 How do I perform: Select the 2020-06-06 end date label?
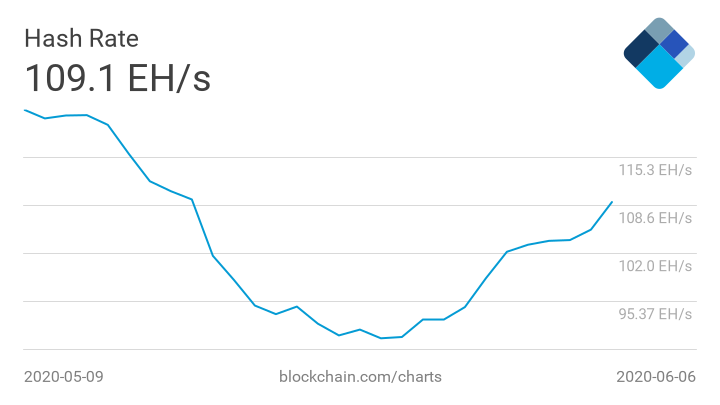click(655, 377)
